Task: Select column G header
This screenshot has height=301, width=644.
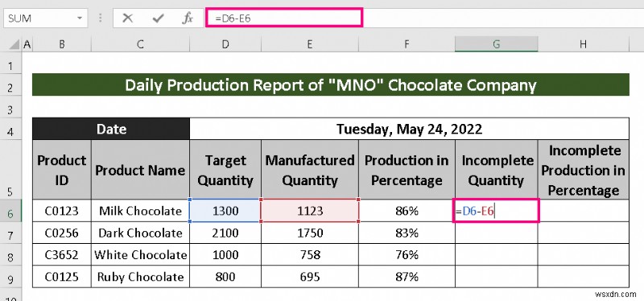Action: pyautogui.click(x=496, y=44)
